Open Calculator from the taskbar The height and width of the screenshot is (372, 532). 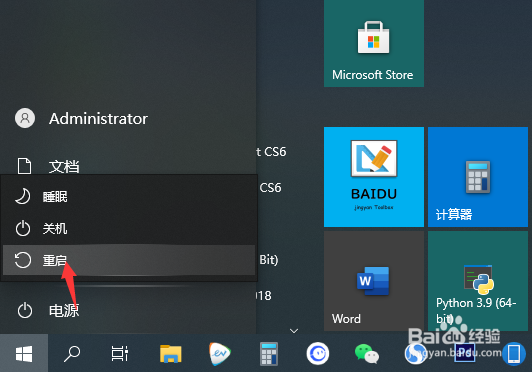click(269, 353)
